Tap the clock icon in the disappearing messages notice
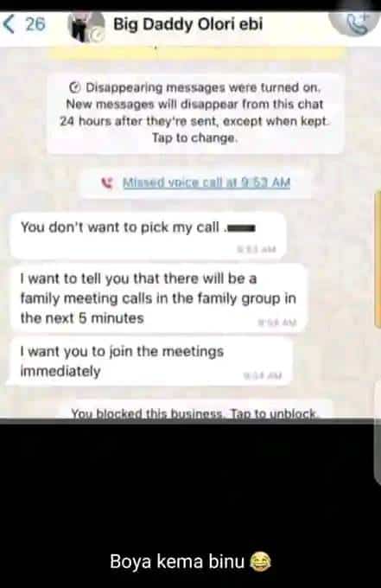 (74, 87)
